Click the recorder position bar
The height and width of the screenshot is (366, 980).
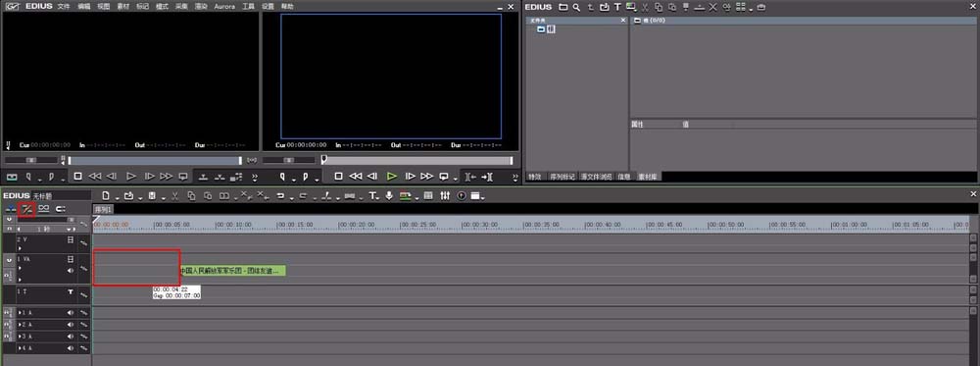tap(416, 160)
